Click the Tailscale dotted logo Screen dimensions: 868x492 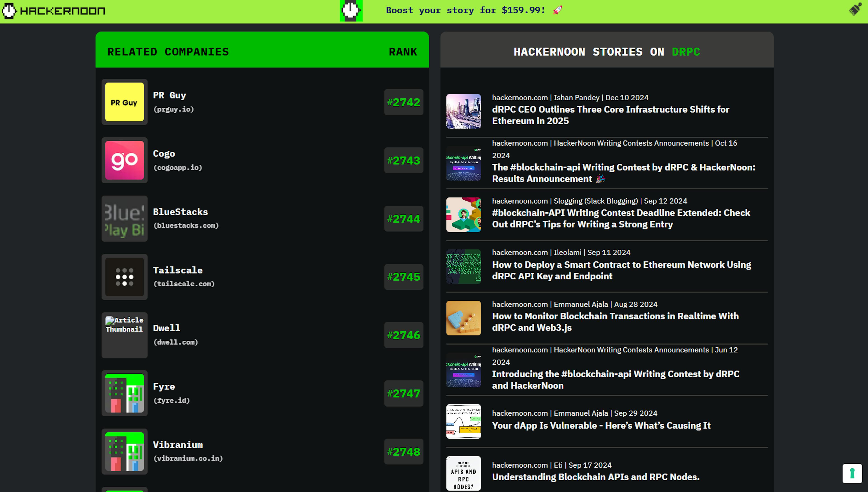[x=124, y=277]
